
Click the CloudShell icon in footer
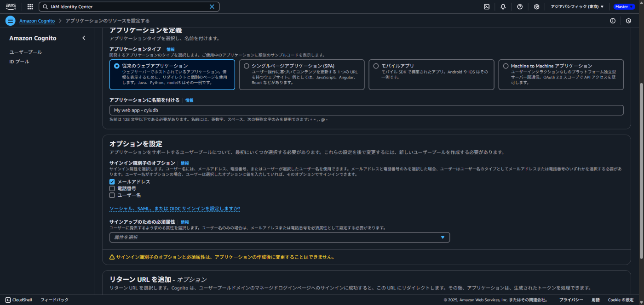pos(8,300)
